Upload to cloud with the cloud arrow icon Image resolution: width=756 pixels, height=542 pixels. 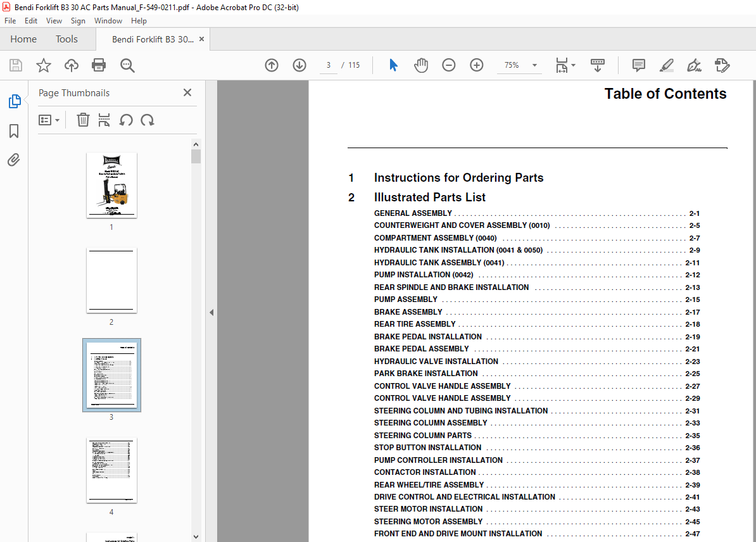(x=72, y=65)
